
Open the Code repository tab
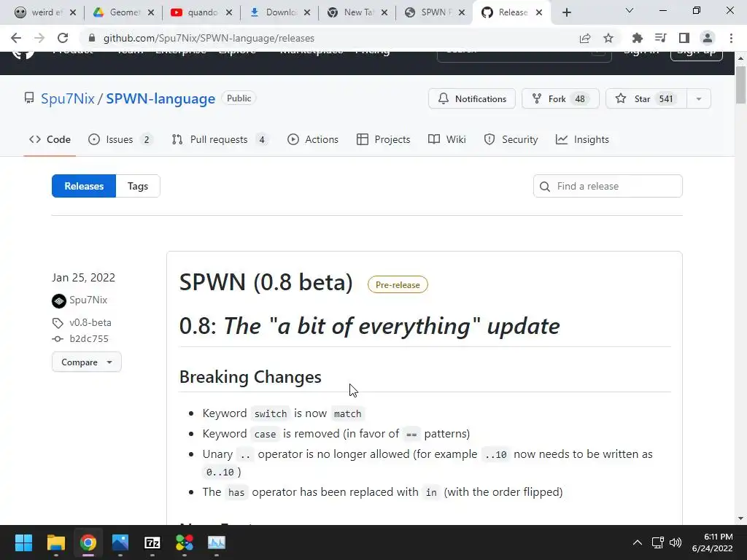click(x=50, y=139)
